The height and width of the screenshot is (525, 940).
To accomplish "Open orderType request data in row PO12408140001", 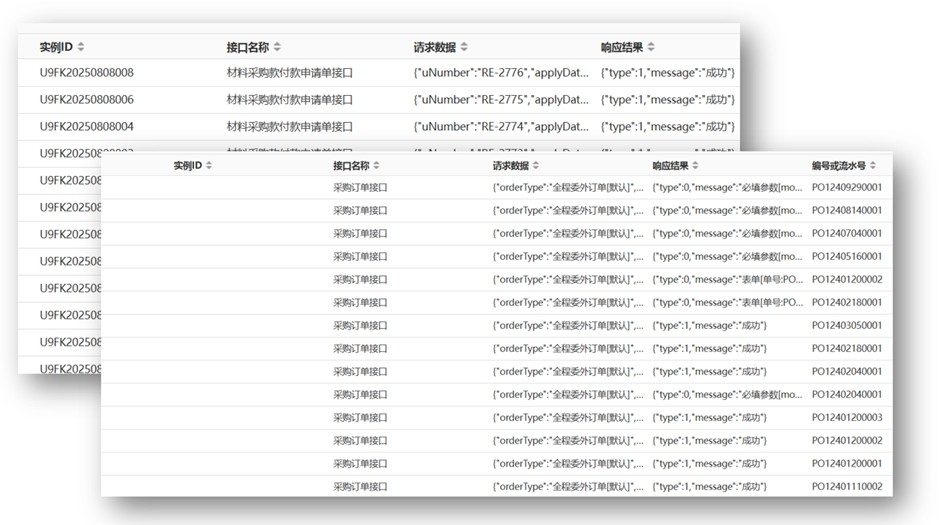I will [x=568, y=210].
